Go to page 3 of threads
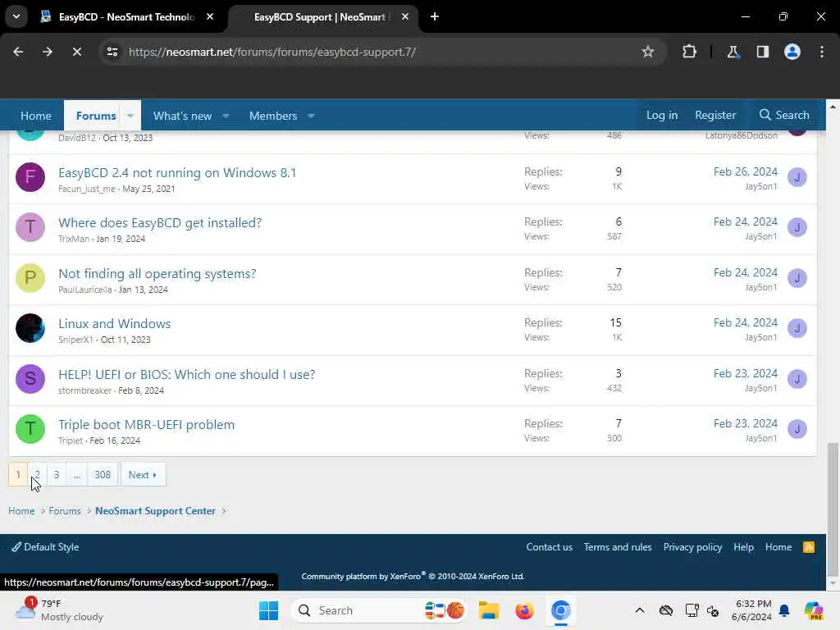The image size is (840, 630). pyautogui.click(x=57, y=475)
